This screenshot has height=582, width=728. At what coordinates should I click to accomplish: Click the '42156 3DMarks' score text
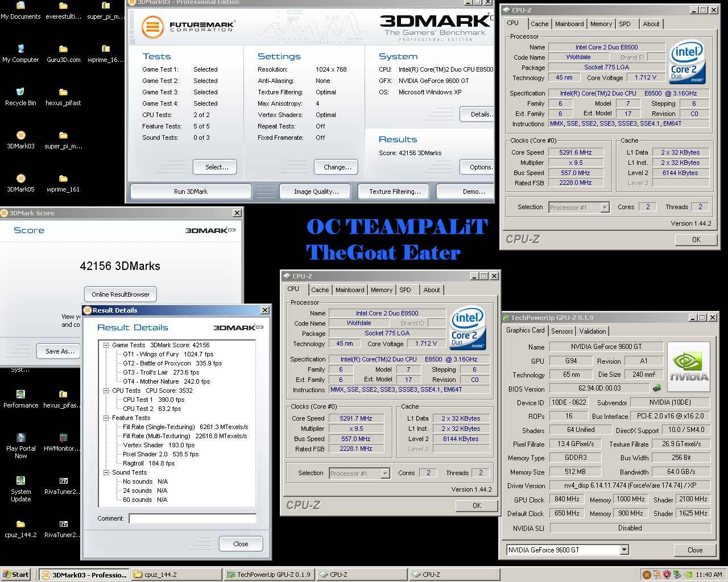(x=120, y=266)
